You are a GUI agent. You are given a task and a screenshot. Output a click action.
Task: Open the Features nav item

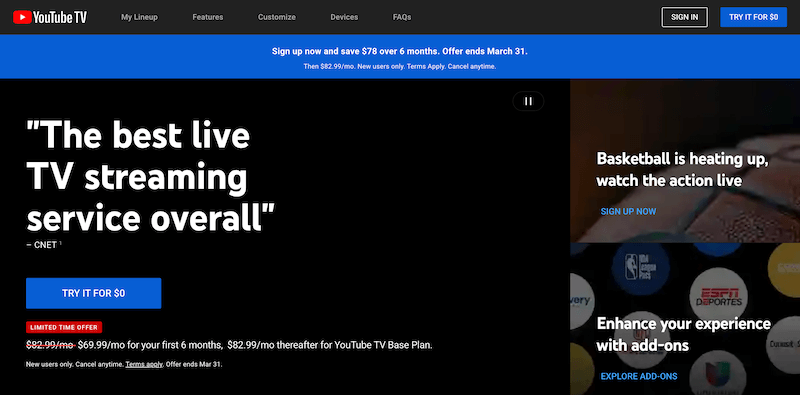coord(208,17)
